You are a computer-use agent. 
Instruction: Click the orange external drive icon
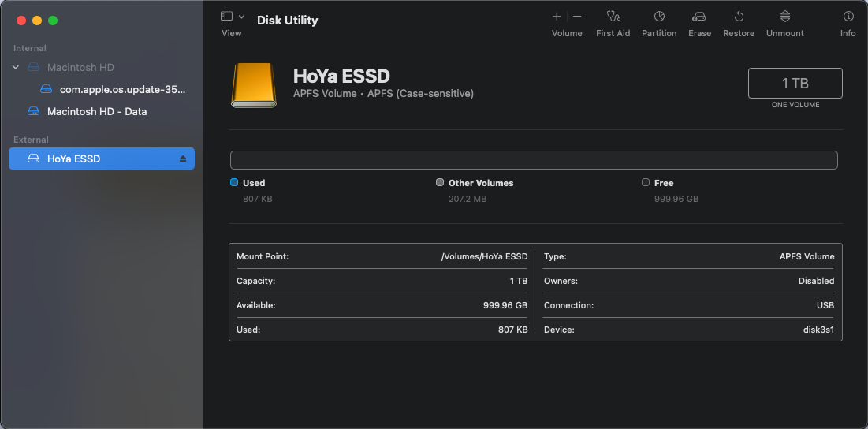coord(254,84)
